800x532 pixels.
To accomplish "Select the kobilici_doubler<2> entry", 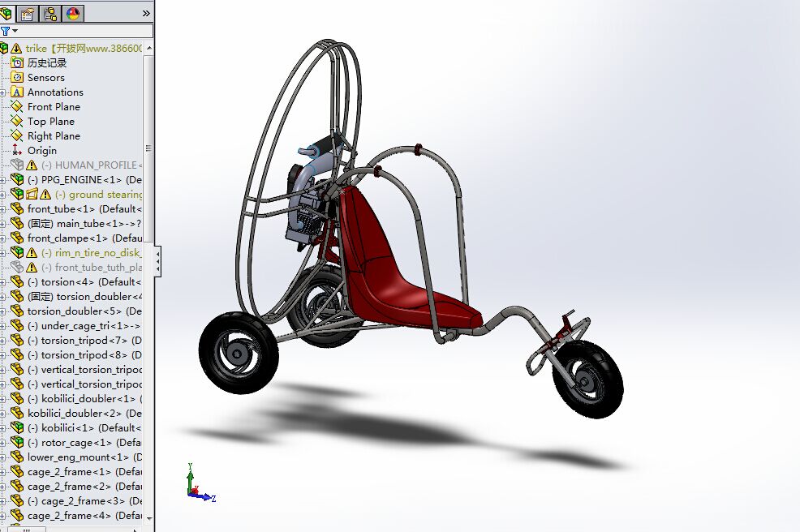I will (x=84, y=413).
